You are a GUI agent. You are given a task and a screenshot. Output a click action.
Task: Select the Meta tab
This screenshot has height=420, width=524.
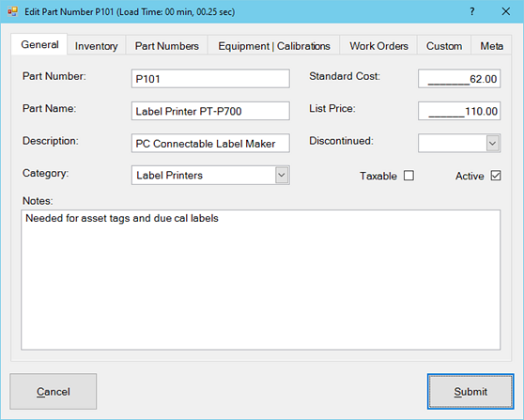pos(491,46)
